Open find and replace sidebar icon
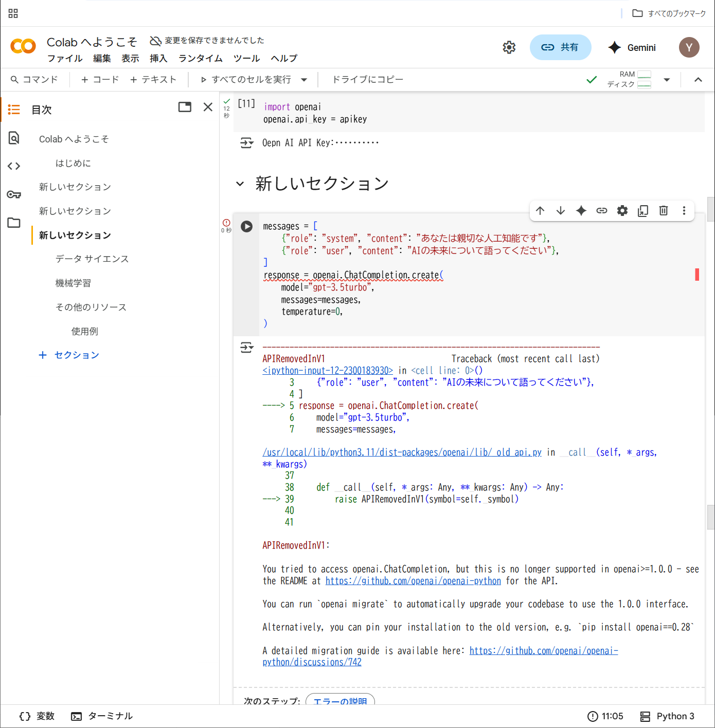 (14, 138)
